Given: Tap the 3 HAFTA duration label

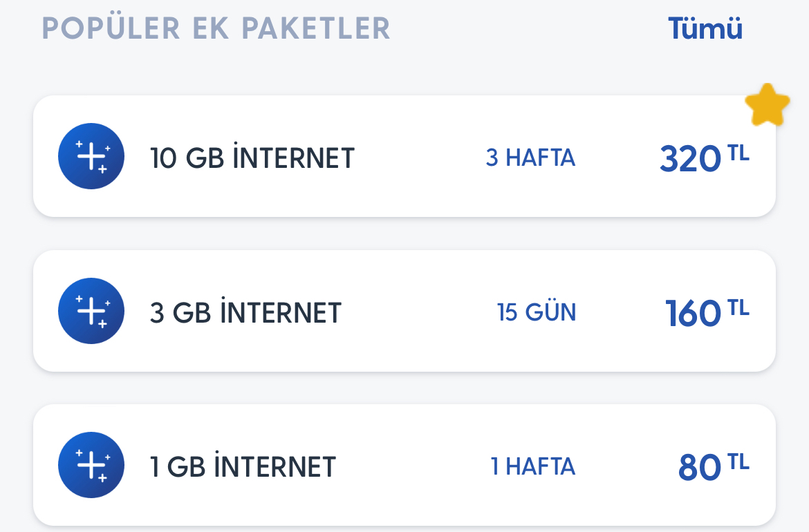Looking at the screenshot, I should pyautogui.click(x=530, y=158).
